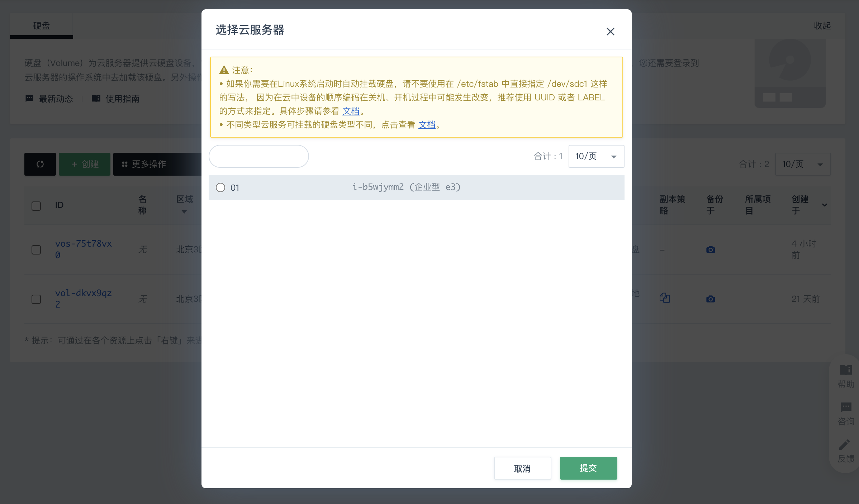The height and width of the screenshot is (504, 859).
Task: Open the first 文档 link about fstab steps
Action: coord(351,111)
